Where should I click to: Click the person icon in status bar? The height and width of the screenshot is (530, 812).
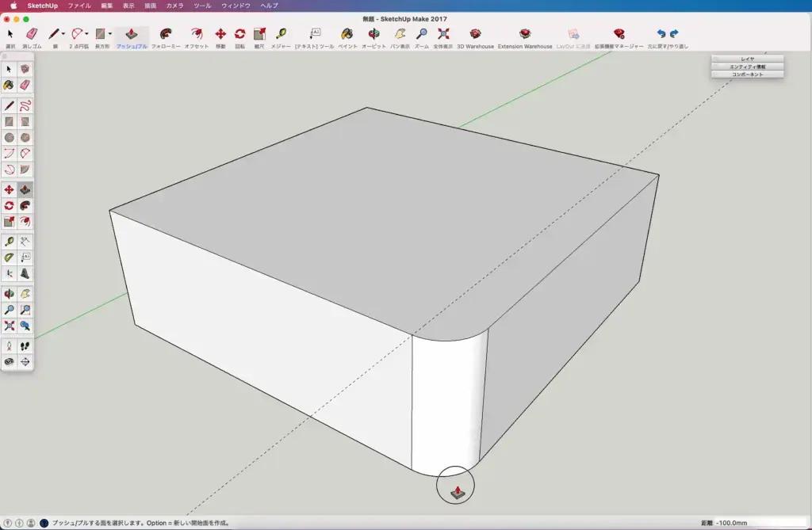coord(31,524)
